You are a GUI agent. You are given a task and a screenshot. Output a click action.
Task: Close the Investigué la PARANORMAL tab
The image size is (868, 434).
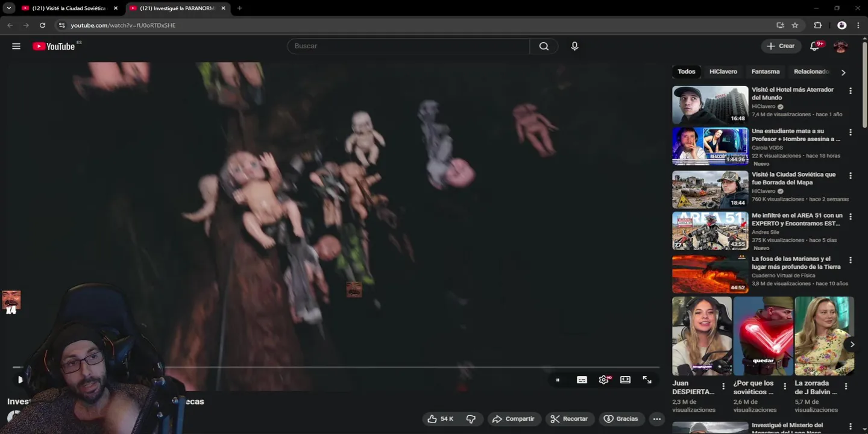tap(224, 8)
